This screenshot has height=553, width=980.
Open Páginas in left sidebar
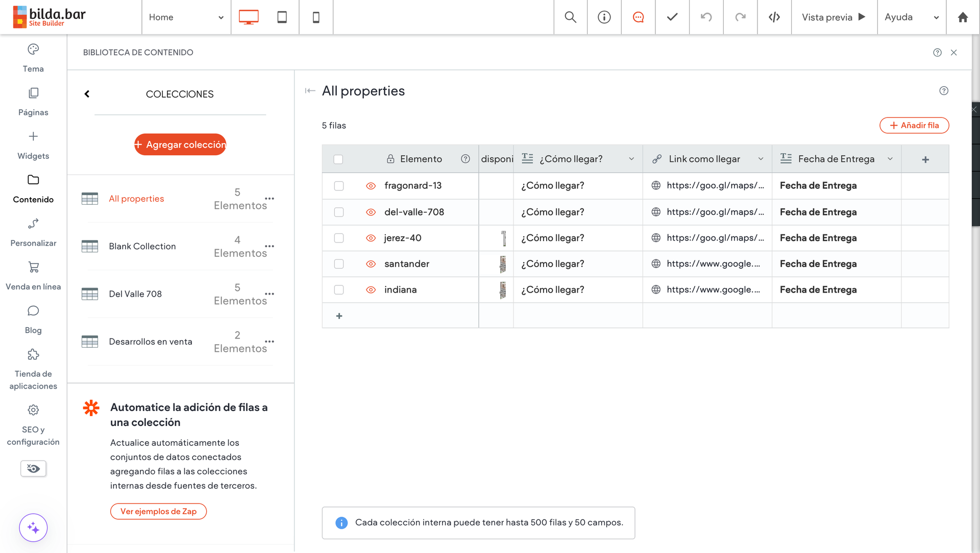pos(33,102)
